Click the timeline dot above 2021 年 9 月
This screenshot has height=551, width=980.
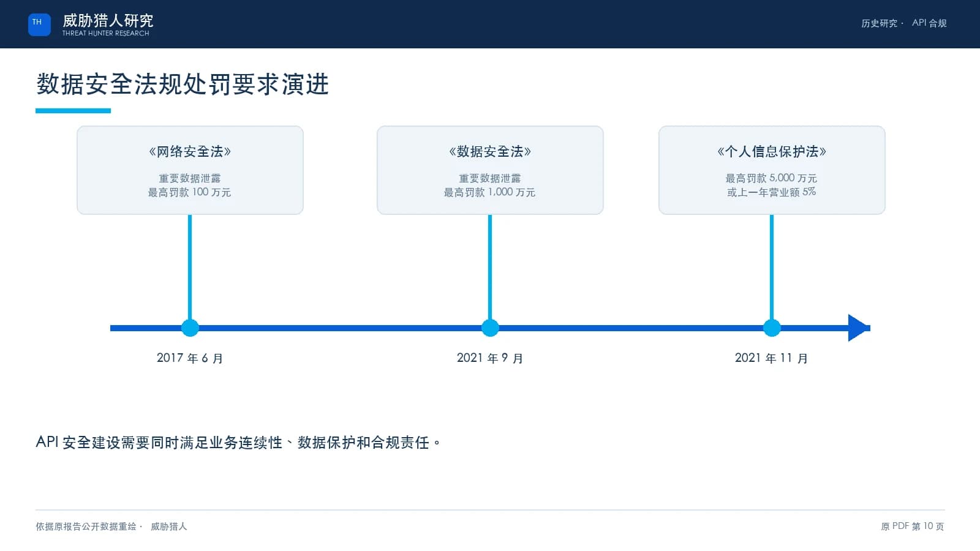[x=490, y=328]
